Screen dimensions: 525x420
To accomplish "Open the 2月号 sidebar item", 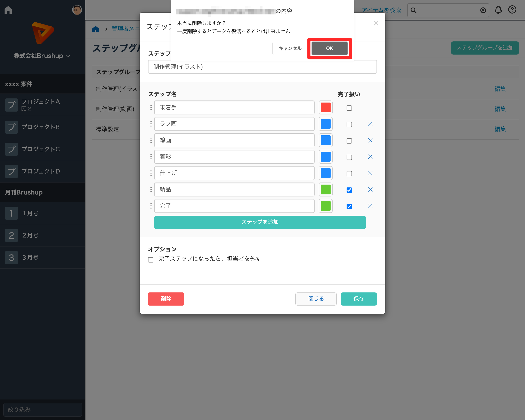I will [x=30, y=235].
